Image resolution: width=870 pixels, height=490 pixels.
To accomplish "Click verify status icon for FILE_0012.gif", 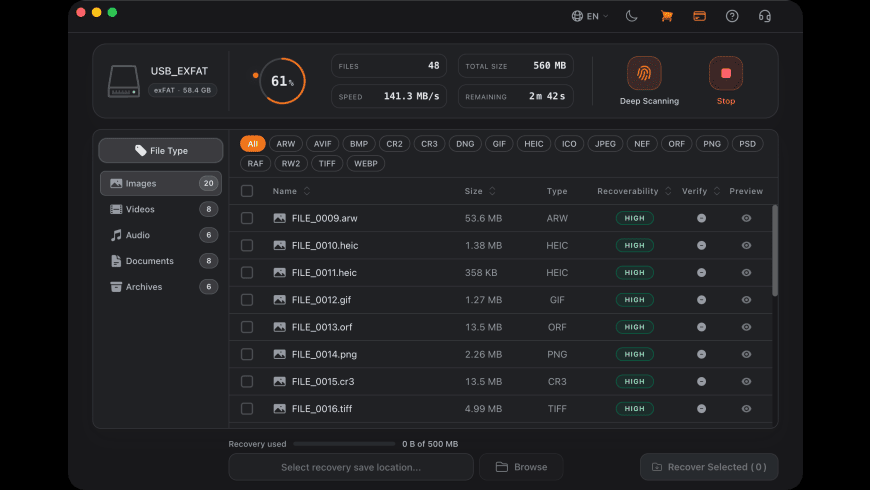I will coord(701,300).
